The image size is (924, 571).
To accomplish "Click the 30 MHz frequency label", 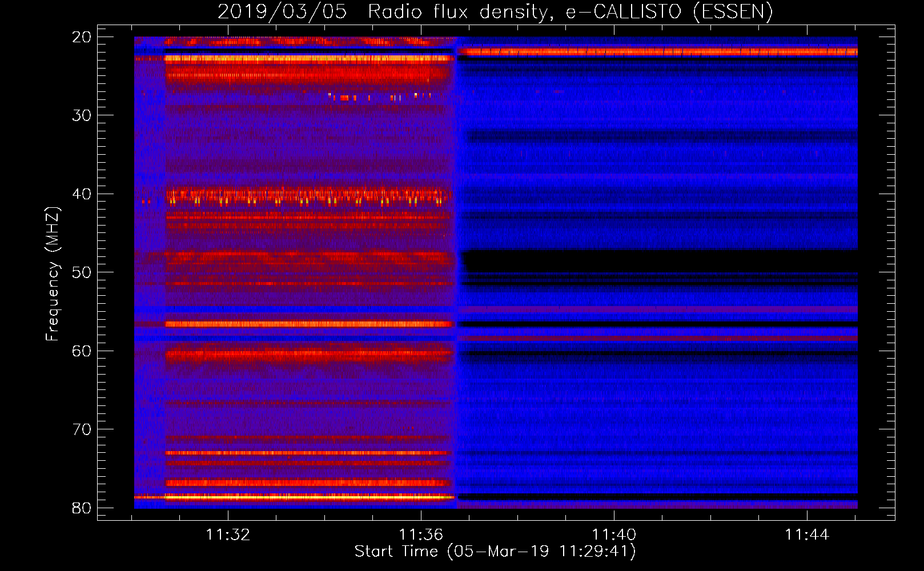I will tap(82, 115).
